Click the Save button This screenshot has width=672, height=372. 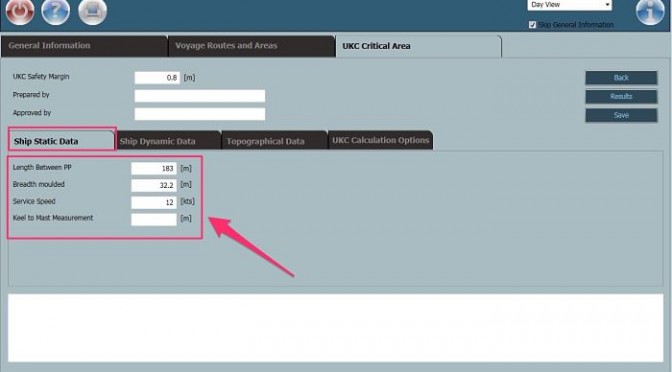(x=621, y=115)
